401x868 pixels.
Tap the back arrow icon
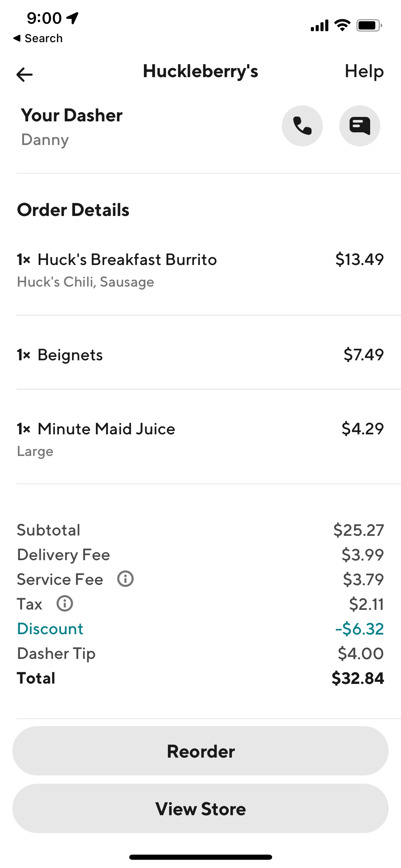tap(25, 74)
